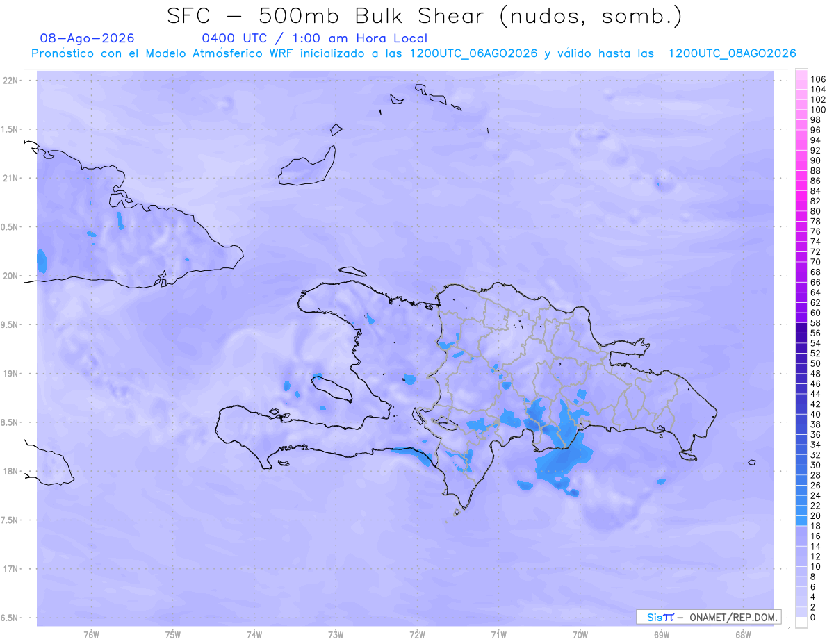Viewport: 834px width, 644px height.
Task: Click the colorbar label "40"
Action: (x=816, y=414)
